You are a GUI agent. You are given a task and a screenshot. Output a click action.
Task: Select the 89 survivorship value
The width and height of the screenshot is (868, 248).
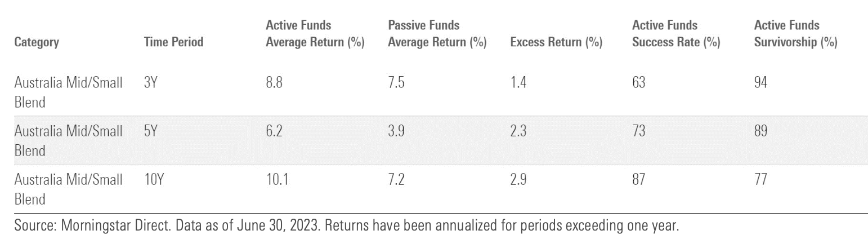pos(760,131)
